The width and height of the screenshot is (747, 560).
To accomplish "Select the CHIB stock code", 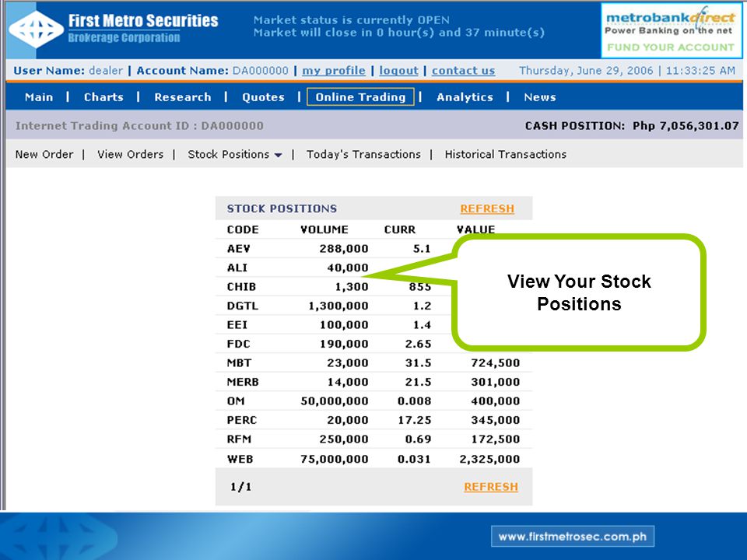I will click(x=241, y=287).
